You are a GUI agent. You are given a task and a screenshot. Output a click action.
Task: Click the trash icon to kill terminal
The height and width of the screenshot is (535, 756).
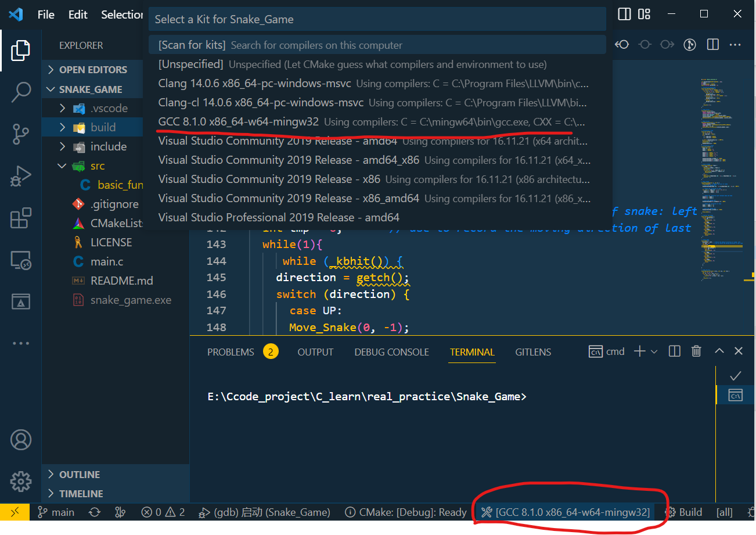(696, 351)
